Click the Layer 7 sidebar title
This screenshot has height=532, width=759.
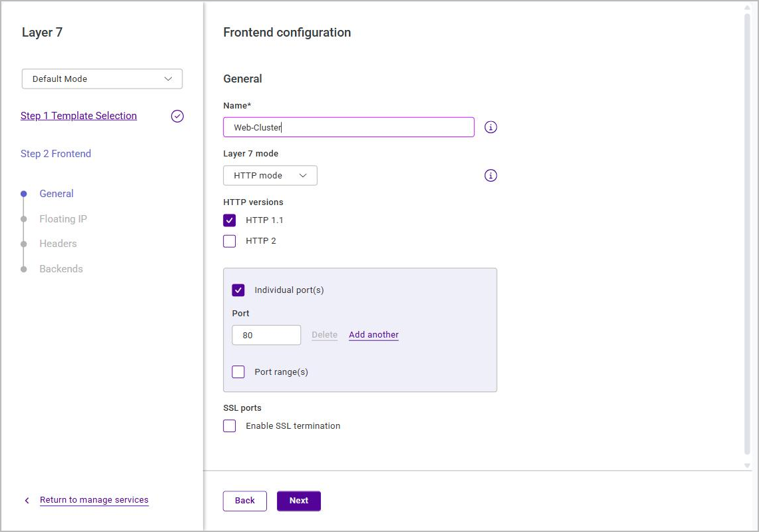point(42,33)
